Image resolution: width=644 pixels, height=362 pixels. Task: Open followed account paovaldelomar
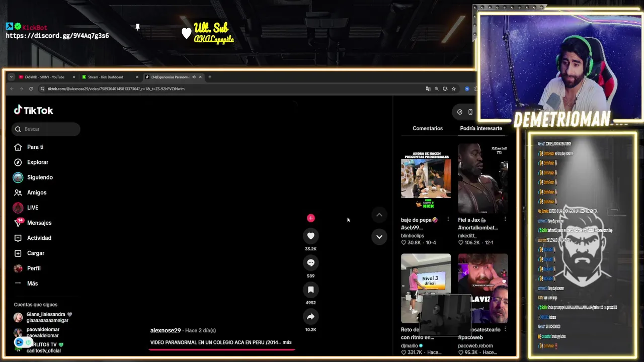tap(37, 332)
